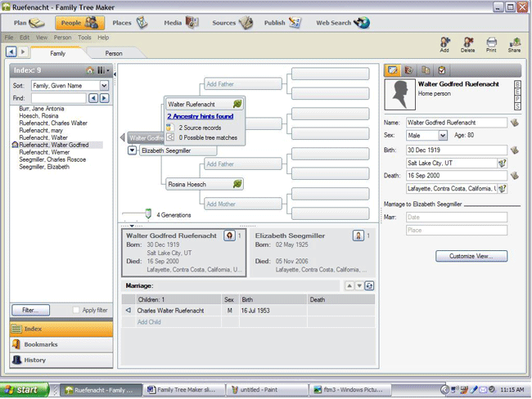This screenshot has width=532, height=399.
Task: Go back with the left arrow button
Action: pos(11,52)
